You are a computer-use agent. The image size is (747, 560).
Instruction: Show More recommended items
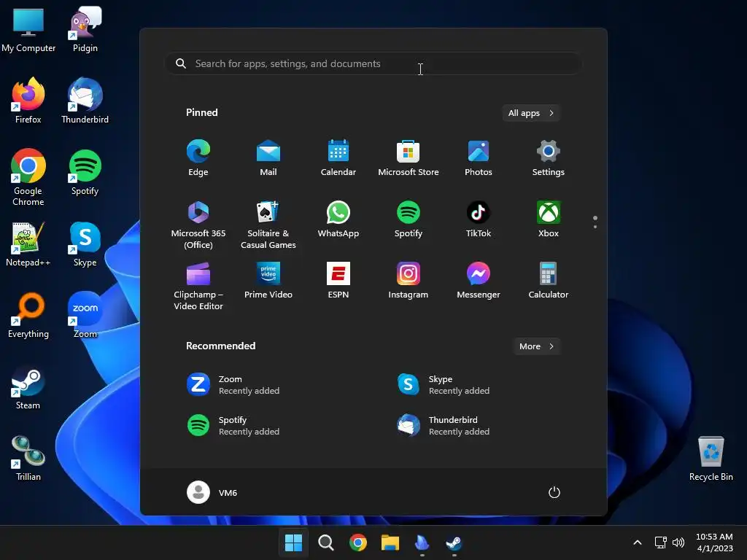pos(536,346)
